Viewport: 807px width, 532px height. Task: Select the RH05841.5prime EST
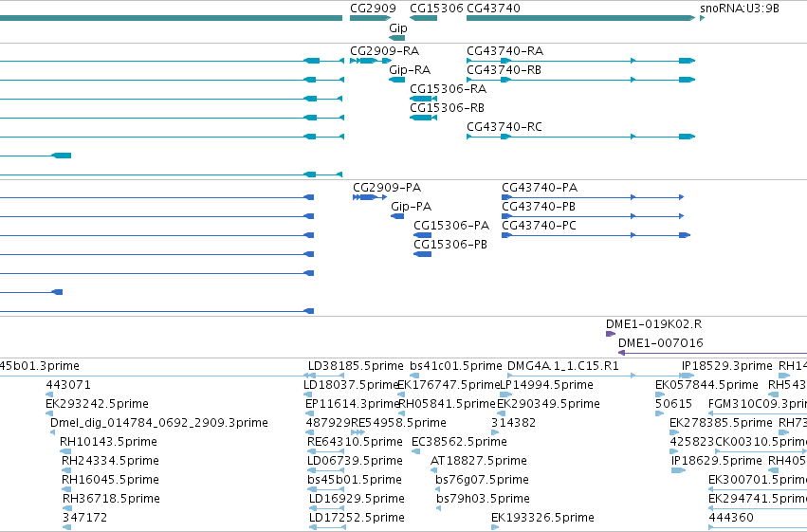(447, 404)
